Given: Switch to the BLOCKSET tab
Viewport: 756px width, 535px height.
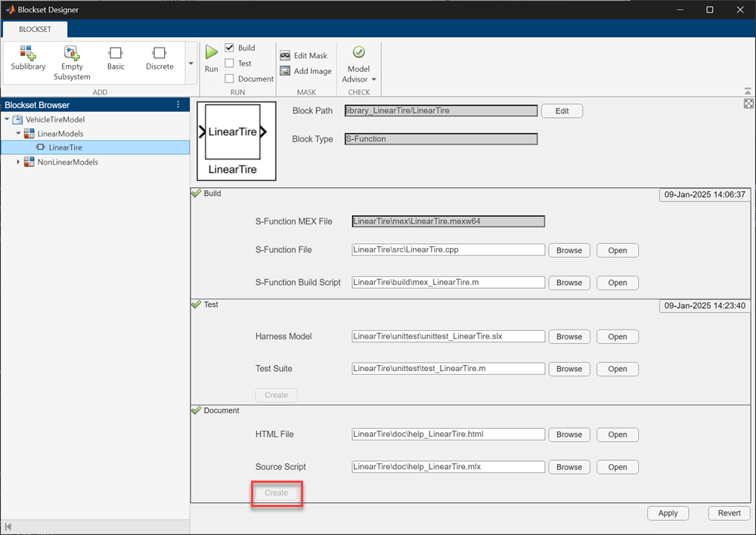Looking at the screenshot, I should (35, 29).
